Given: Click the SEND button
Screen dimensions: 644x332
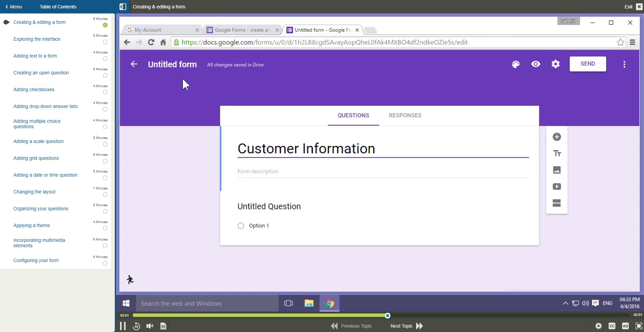Looking at the screenshot, I should coord(587,64).
